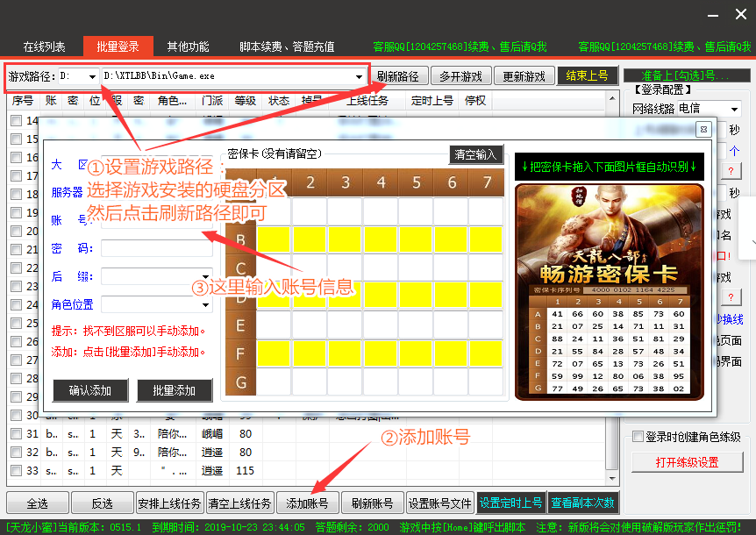
Task: Click the 门派 column header
Action: tap(212, 100)
